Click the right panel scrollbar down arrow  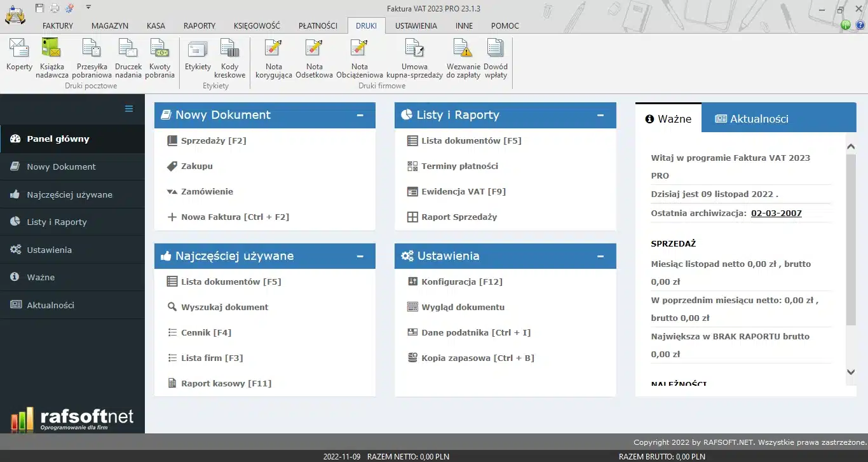pos(851,372)
